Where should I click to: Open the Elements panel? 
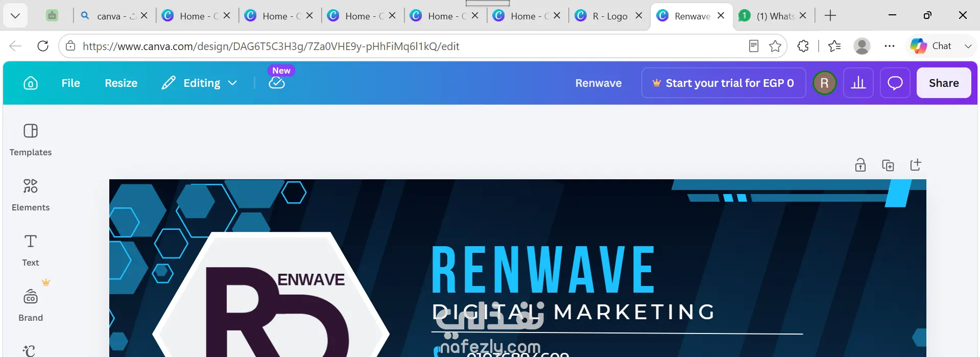click(31, 195)
